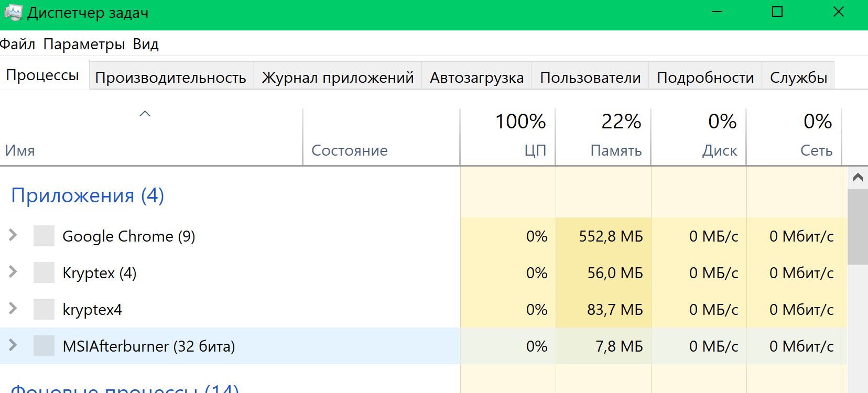Screen dimensions: 868x393
Task: Click Google Chrome CPU value 0%
Action: (537, 236)
